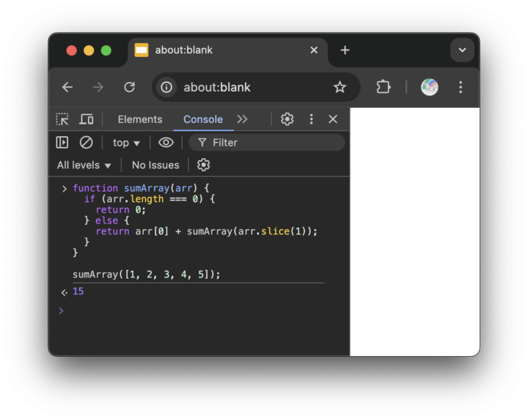Click the 'if (arr.length === 0)' line
Image resolution: width=528 pixels, height=420 pixels.
click(149, 199)
